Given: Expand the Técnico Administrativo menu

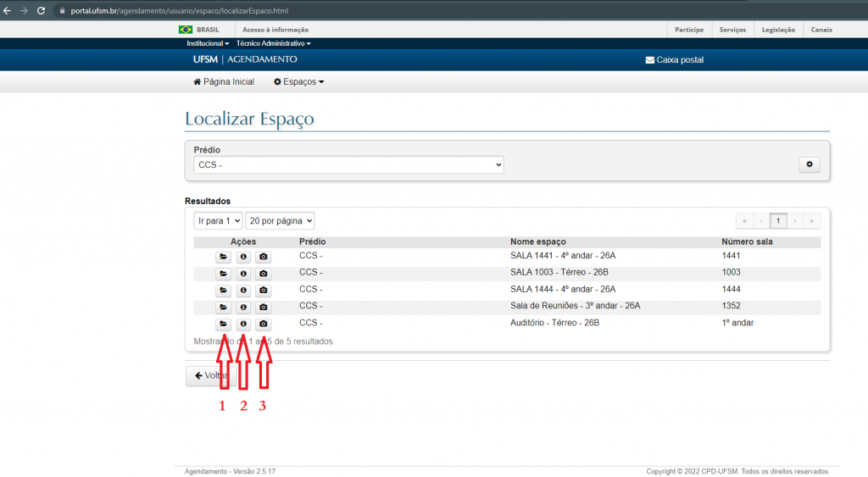Looking at the screenshot, I should click(x=273, y=43).
